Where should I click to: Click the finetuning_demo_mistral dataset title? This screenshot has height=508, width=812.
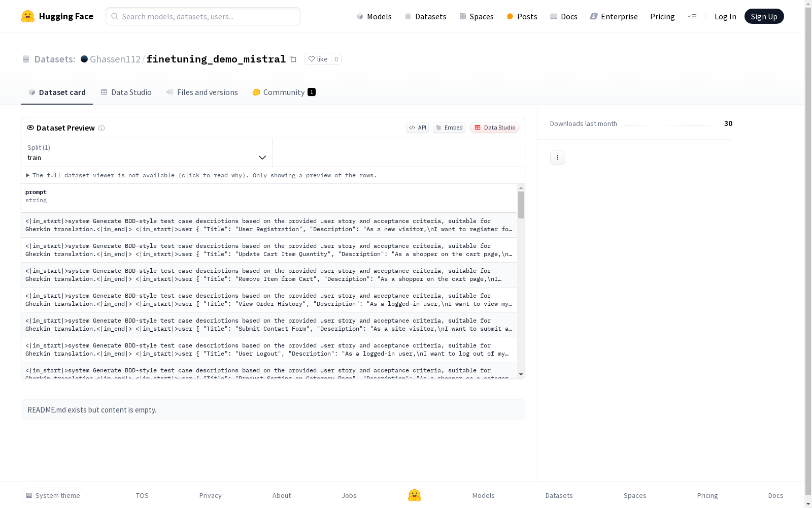coord(216,59)
